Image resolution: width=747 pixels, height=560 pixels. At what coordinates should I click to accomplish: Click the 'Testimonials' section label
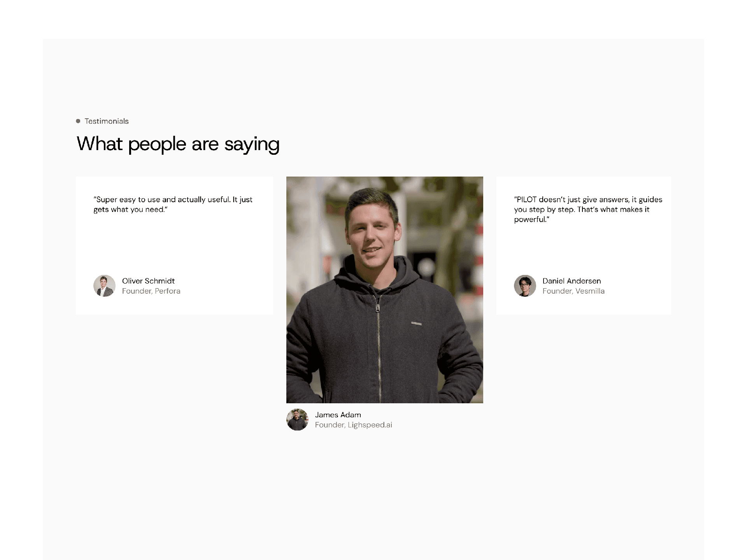click(x=107, y=121)
